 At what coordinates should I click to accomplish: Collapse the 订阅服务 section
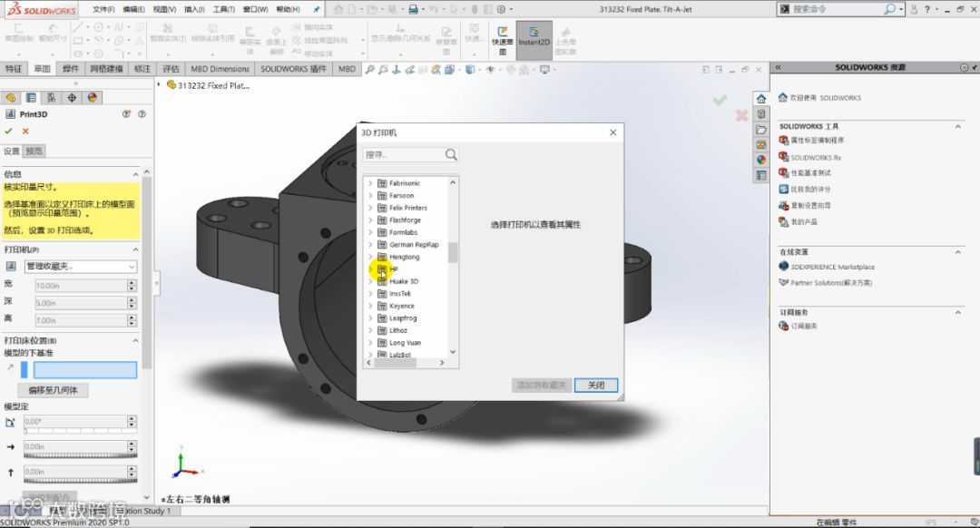point(958,312)
